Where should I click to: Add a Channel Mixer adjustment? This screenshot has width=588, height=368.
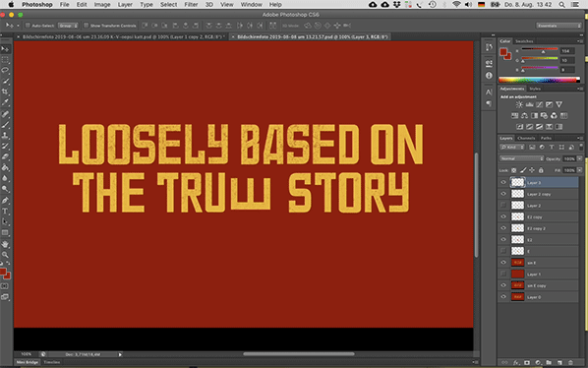click(x=554, y=115)
